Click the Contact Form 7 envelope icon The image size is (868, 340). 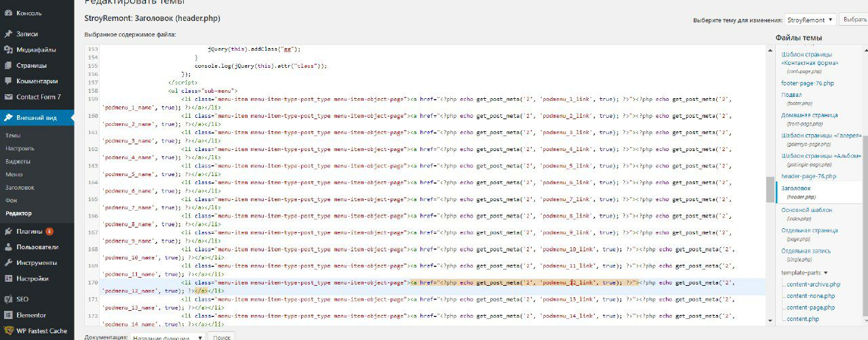[x=7, y=97]
